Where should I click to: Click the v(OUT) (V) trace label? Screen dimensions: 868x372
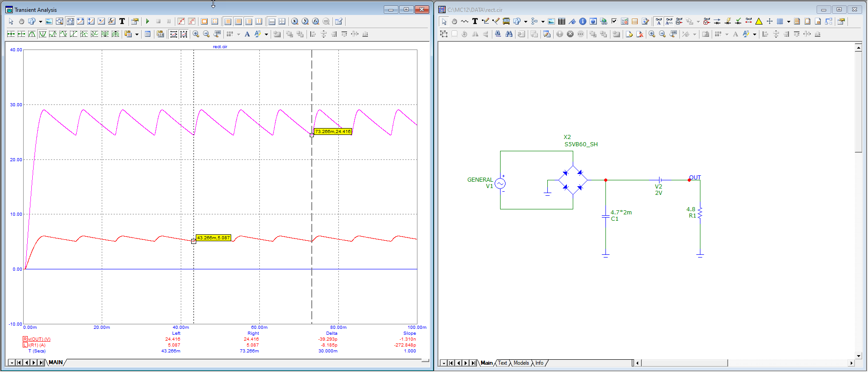(x=39, y=339)
